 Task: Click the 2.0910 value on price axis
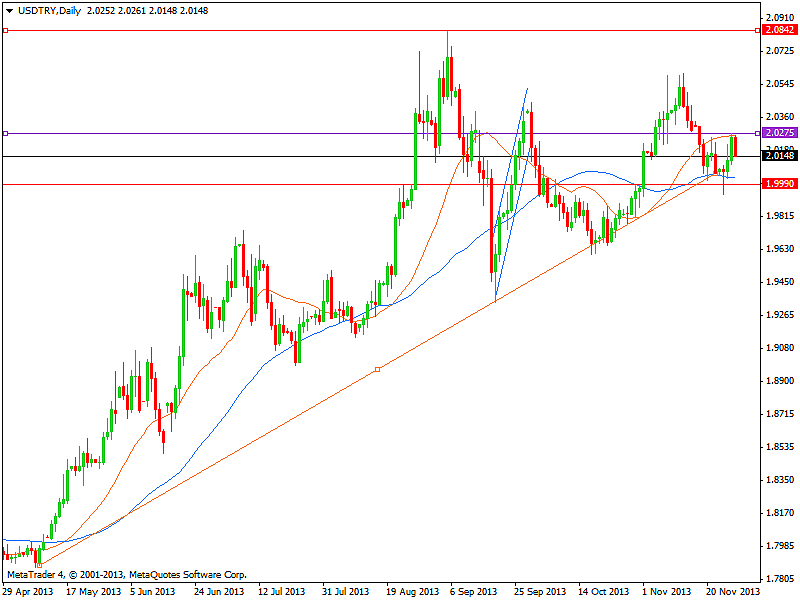780,18
